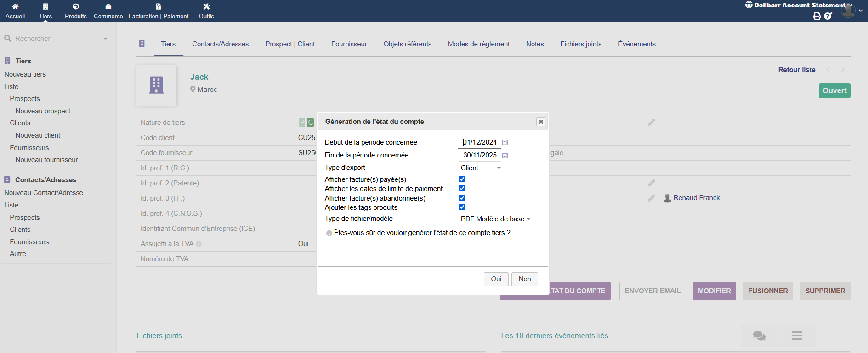Click the Accueil home icon

15,6
